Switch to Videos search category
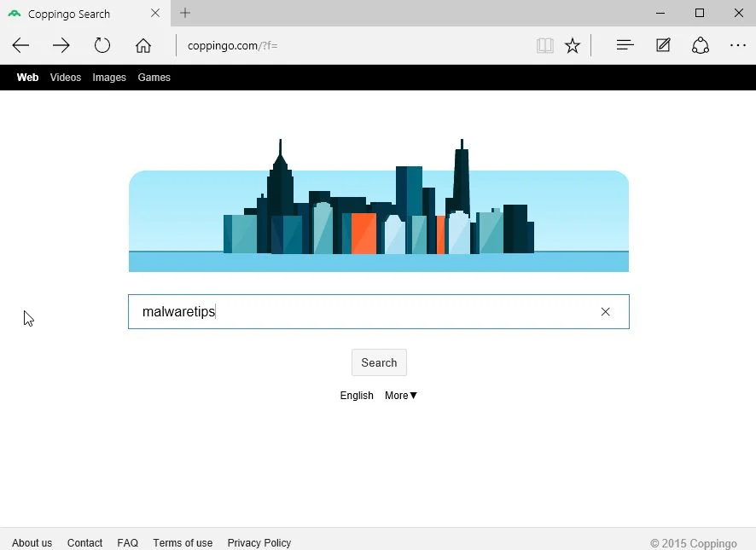This screenshot has height=550, width=756. click(66, 78)
